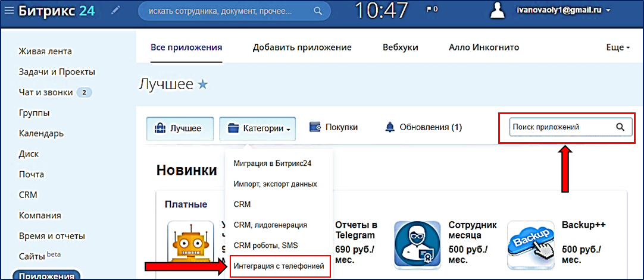The width and height of the screenshot is (644, 280).
Task: Open Сайты beta in the sidebar
Action: (40, 256)
